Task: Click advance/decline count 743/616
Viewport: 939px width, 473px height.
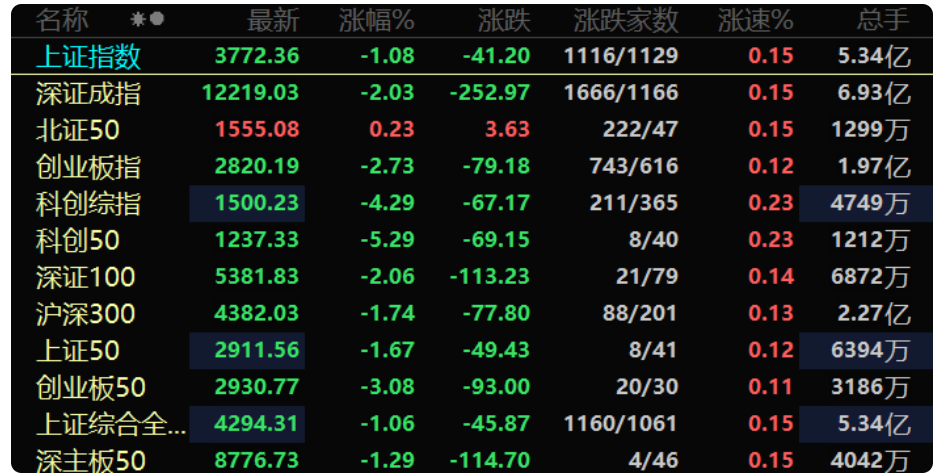Action: [634, 166]
